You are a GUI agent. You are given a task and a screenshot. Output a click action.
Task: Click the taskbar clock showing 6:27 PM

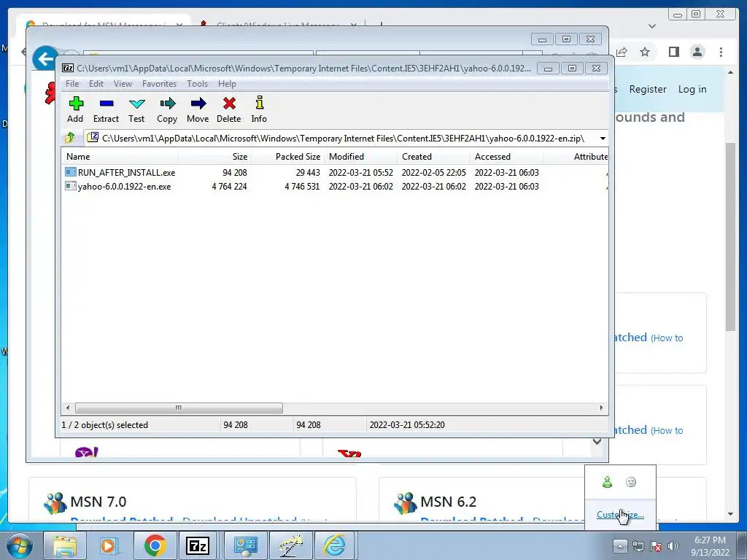(710, 546)
